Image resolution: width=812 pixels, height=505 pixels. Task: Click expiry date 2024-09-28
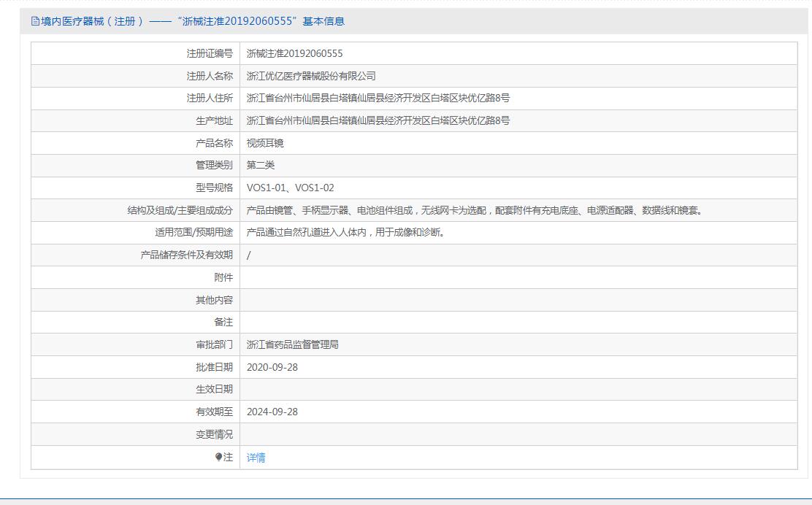272,412
